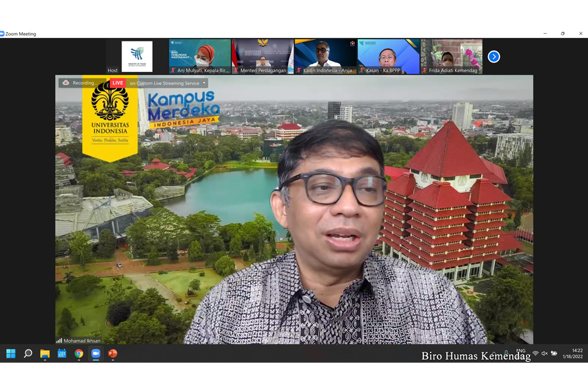
Task: Expand the Custom Live Streaming Service dropdown
Action: pos(203,83)
